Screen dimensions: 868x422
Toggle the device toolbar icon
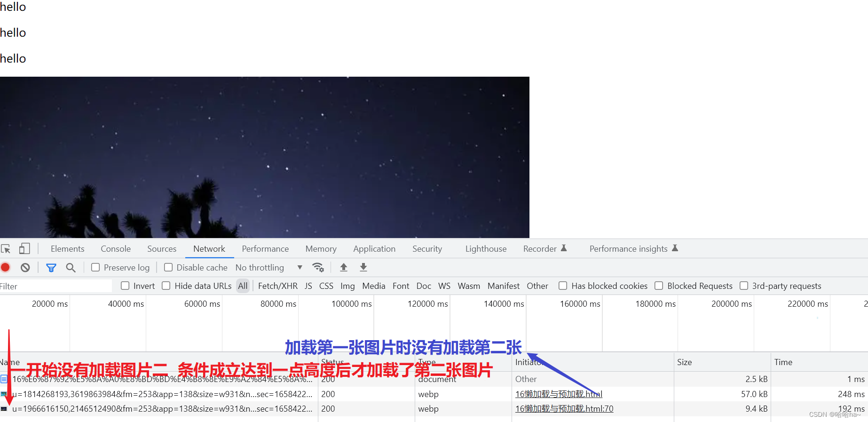pyautogui.click(x=24, y=248)
